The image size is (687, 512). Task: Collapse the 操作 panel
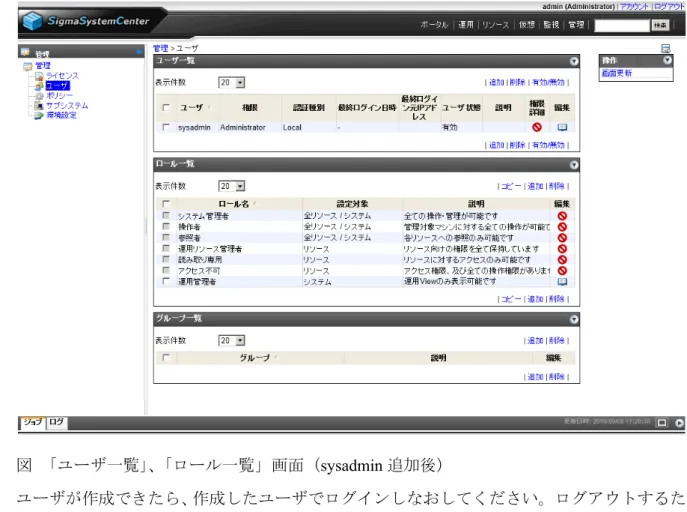667,60
